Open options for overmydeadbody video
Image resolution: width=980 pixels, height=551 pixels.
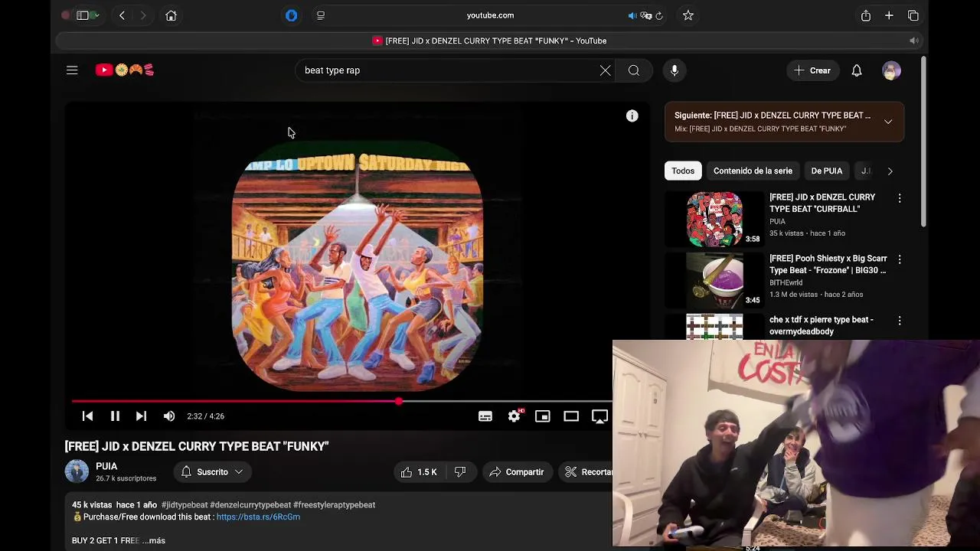tap(900, 321)
